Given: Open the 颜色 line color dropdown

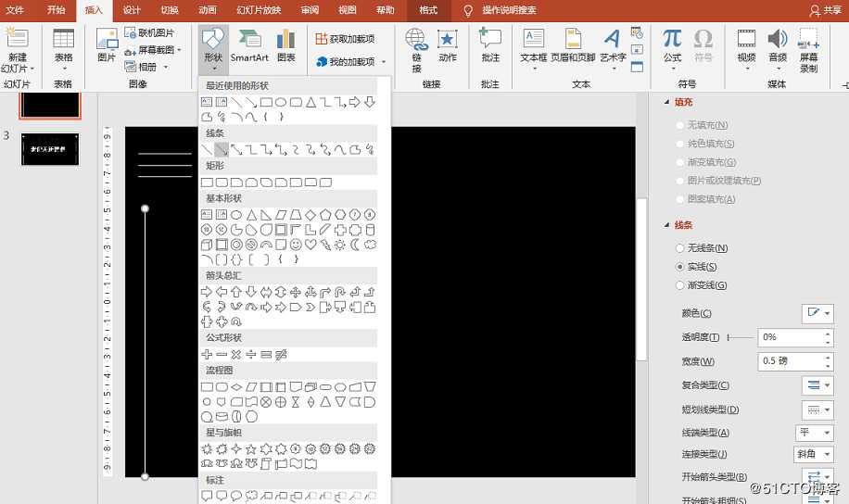Looking at the screenshot, I should (x=817, y=313).
